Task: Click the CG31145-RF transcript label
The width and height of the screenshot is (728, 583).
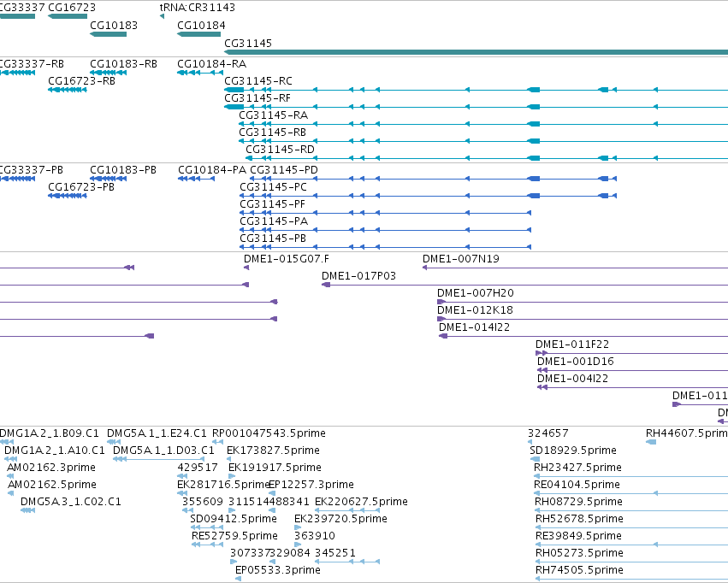Action: pyautogui.click(x=257, y=97)
